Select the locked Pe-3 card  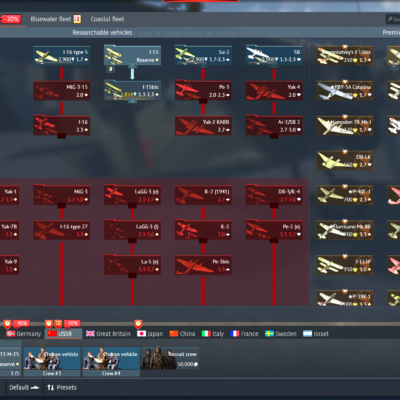coord(203,91)
